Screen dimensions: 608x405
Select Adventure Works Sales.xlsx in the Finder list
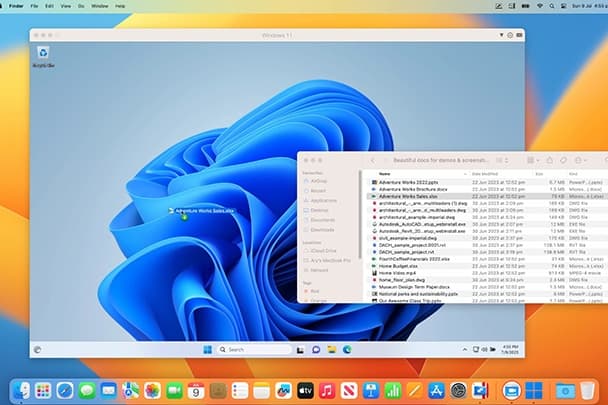(487, 196)
